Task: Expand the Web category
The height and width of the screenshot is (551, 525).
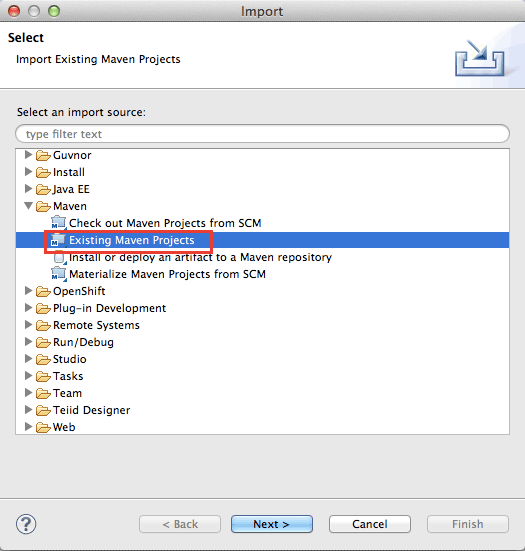Action: 28,427
